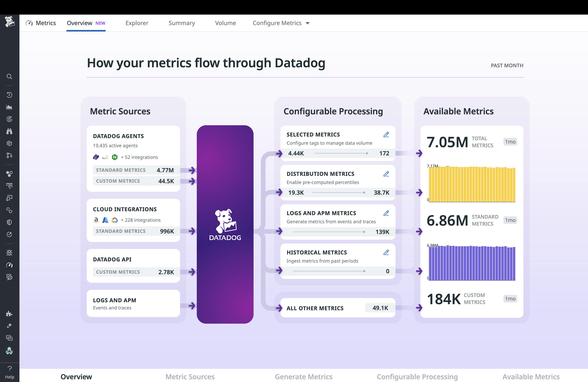Jump to Metric Sources via bottom navigation
This screenshot has height=382, width=588.
190,377
